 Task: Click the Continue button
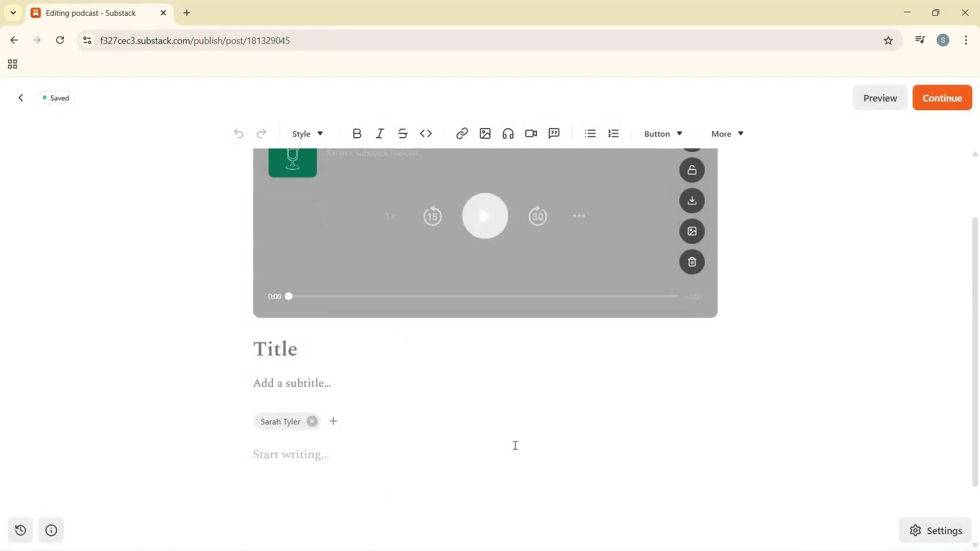pos(942,97)
